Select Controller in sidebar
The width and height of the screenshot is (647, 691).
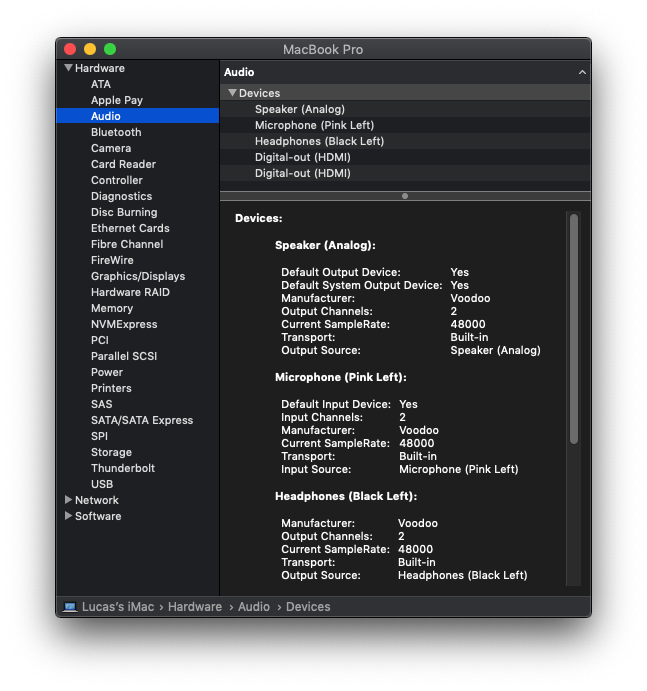(x=117, y=180)
